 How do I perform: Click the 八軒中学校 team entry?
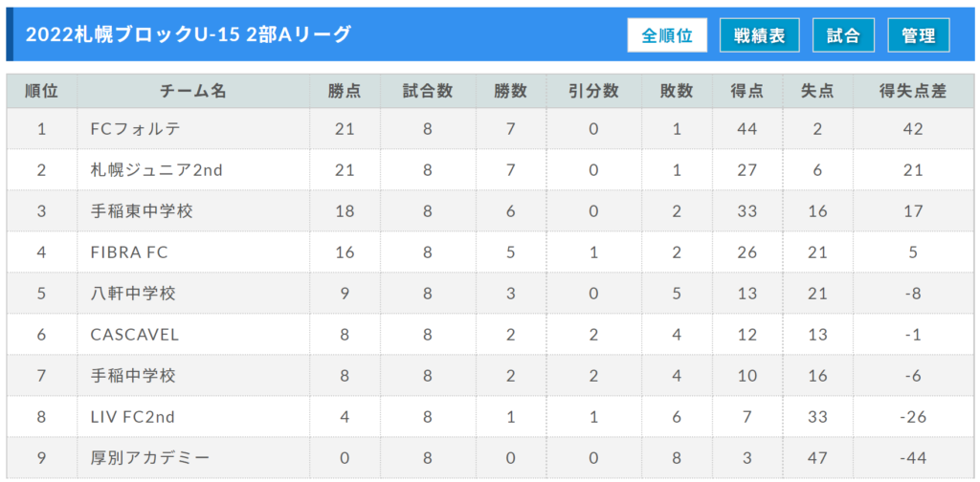(133, 294)
